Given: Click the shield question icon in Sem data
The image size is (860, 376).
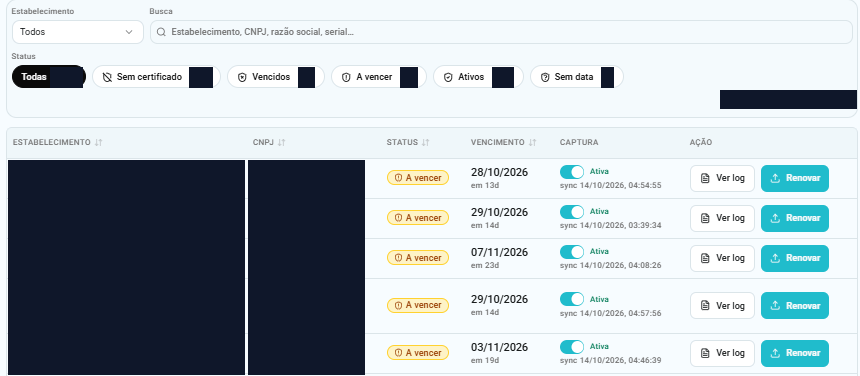Looking at the screenshot, I should click(545, 77).
